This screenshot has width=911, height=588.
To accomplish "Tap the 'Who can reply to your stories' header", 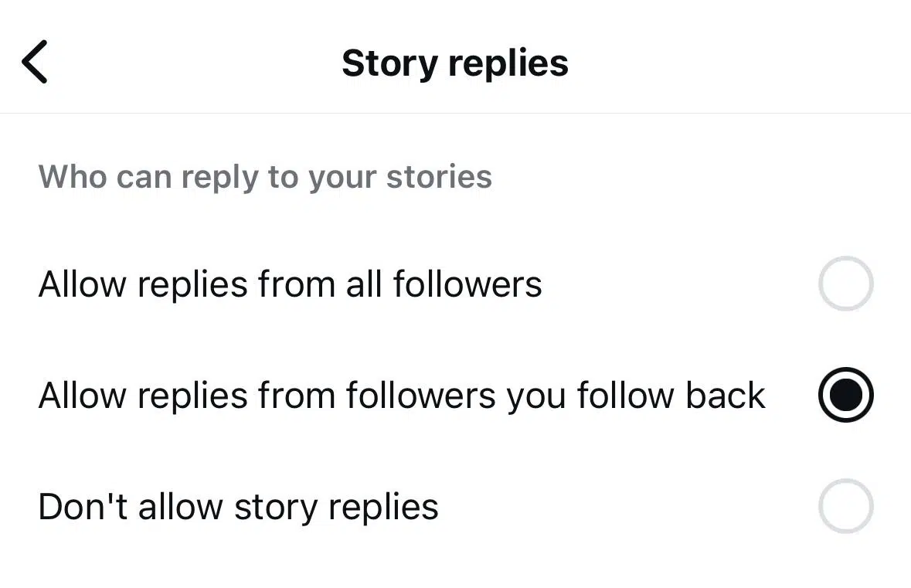I will point(264,177).
